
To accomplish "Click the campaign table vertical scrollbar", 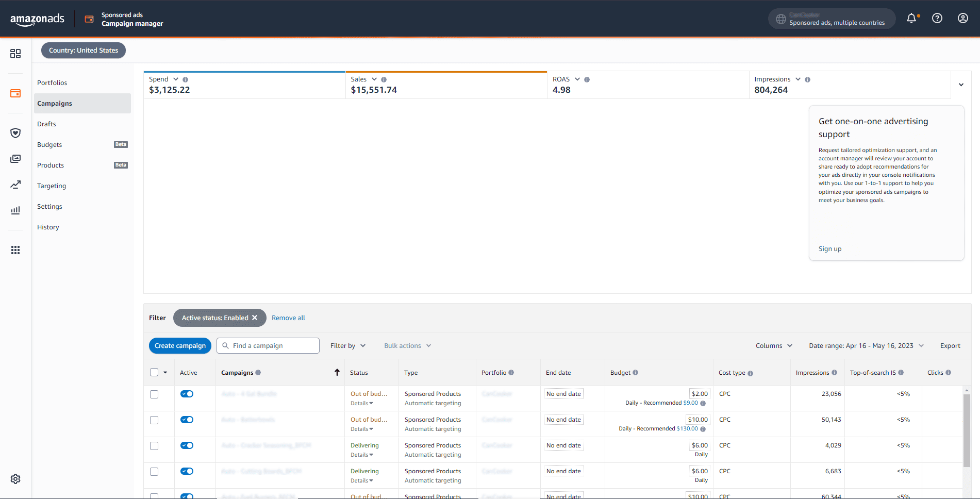I will pyautogui.click(x=967, y=430).
